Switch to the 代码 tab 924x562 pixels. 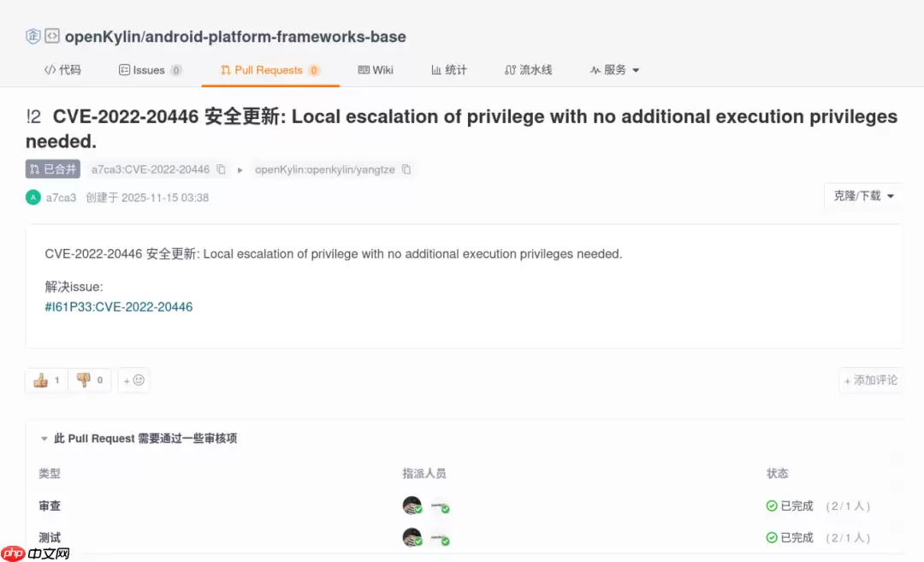point(62,70)
